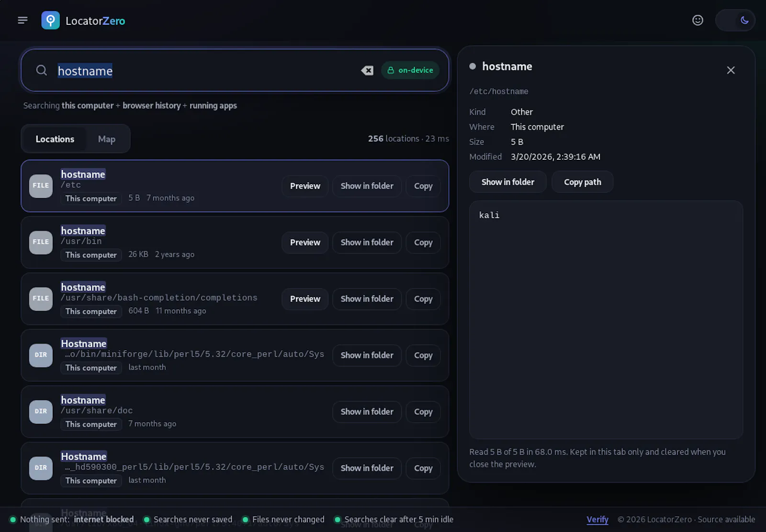Select the Locations tab
766x532 pixels.
pyautogui.click(x=55, y=139)
